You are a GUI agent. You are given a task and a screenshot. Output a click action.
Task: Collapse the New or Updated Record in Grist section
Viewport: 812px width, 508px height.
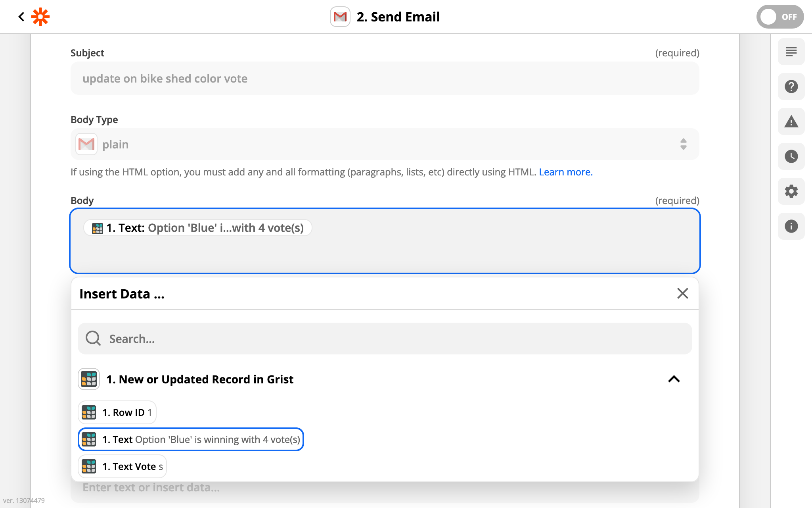(x=674, y=379)
